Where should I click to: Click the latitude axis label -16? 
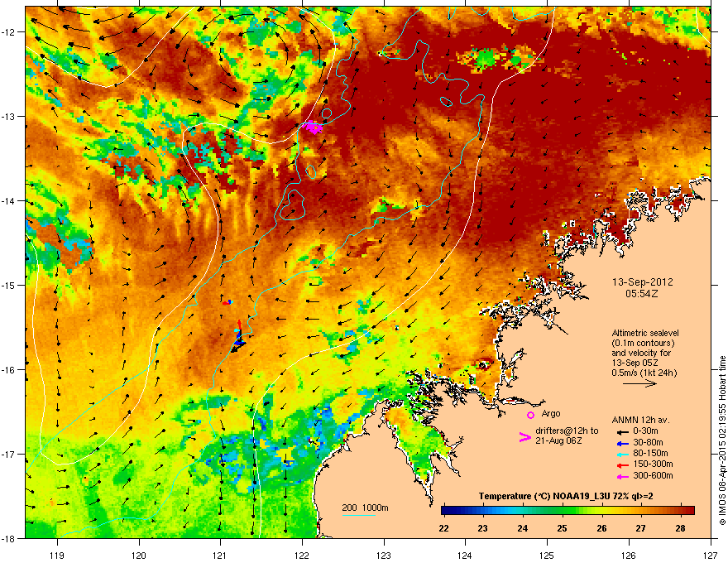tap(9, 369)
